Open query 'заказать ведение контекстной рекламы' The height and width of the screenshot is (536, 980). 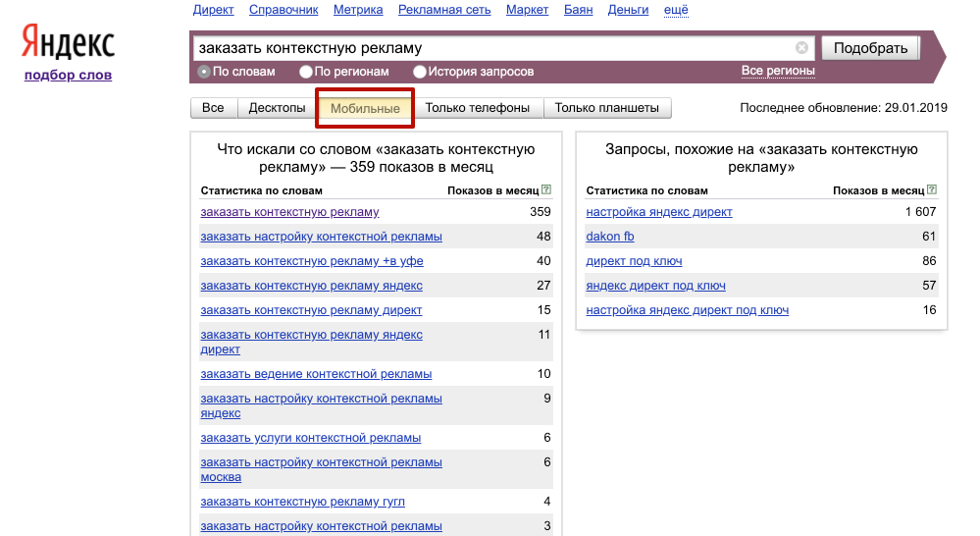(316, 374)
